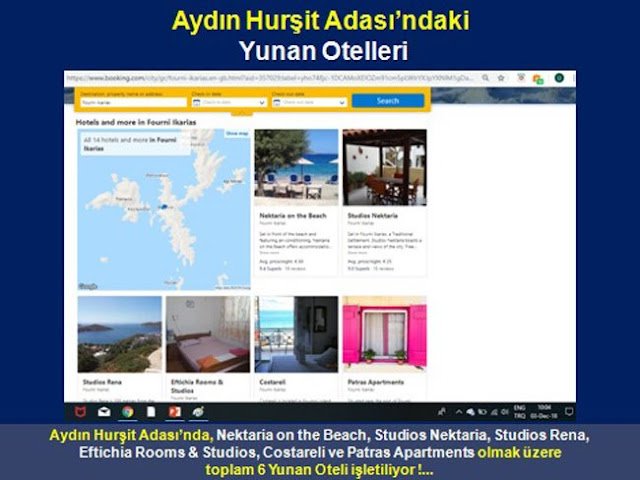Open the Patras Apartments photo
Viewport: 640px width, 480px height.
coord(384,333)
